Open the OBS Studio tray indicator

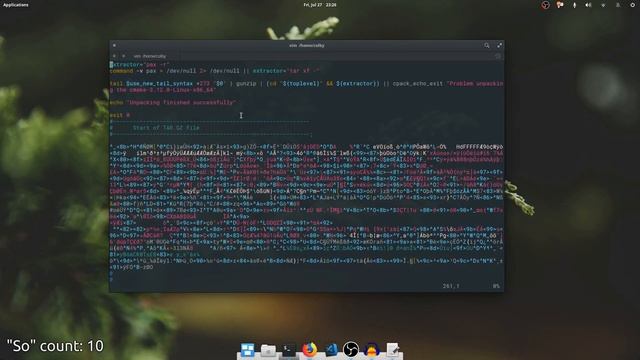[545, 5]
